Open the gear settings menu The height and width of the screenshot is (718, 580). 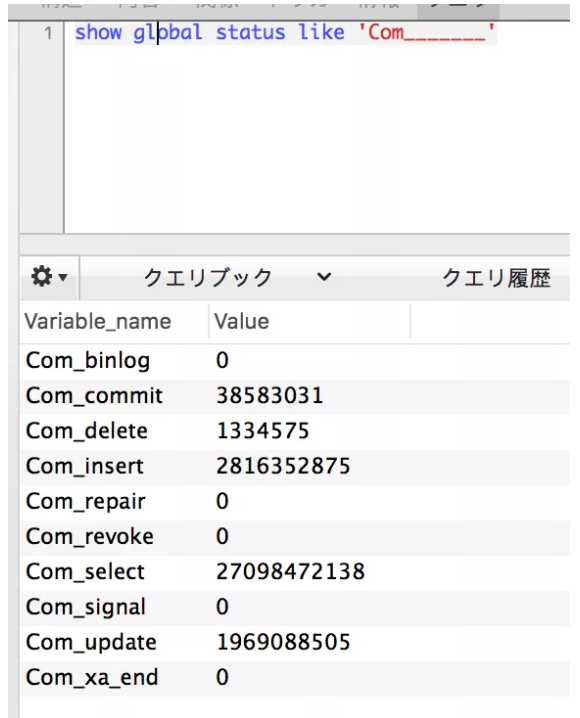point(49,277)
